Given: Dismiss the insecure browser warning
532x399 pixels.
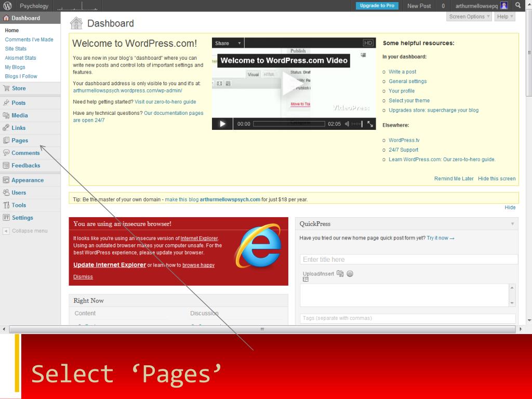Looking at the screenshot, I should [x=83, y=277].
